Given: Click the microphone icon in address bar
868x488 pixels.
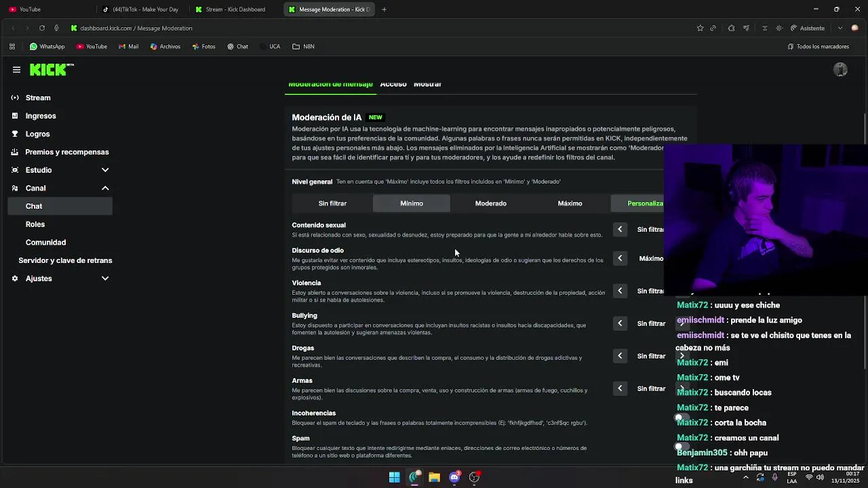Looking at the screenshot, I should click(56, 28).
